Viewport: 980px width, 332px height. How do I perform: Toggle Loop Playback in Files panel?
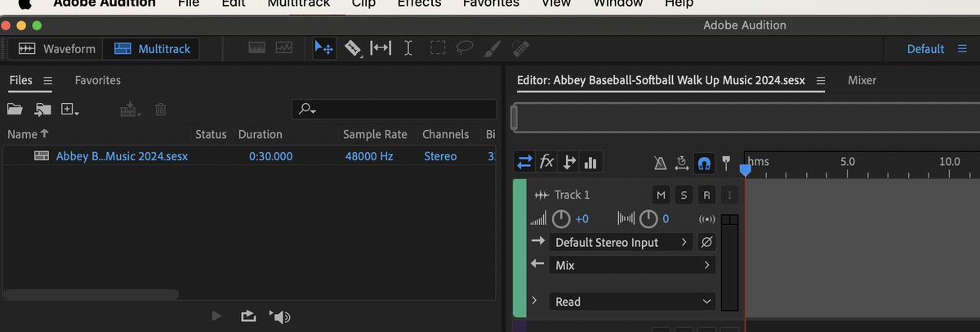click(x=247, y=316)
